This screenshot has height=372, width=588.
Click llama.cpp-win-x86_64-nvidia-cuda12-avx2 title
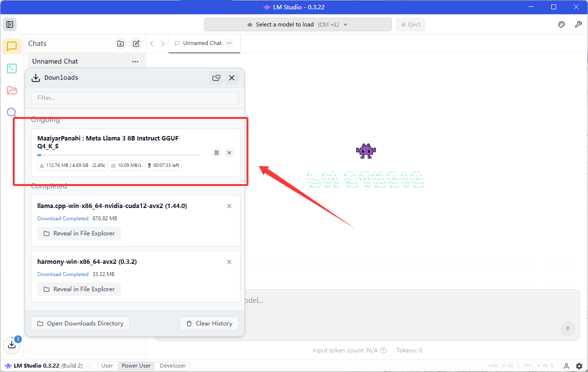coord(112,206)
